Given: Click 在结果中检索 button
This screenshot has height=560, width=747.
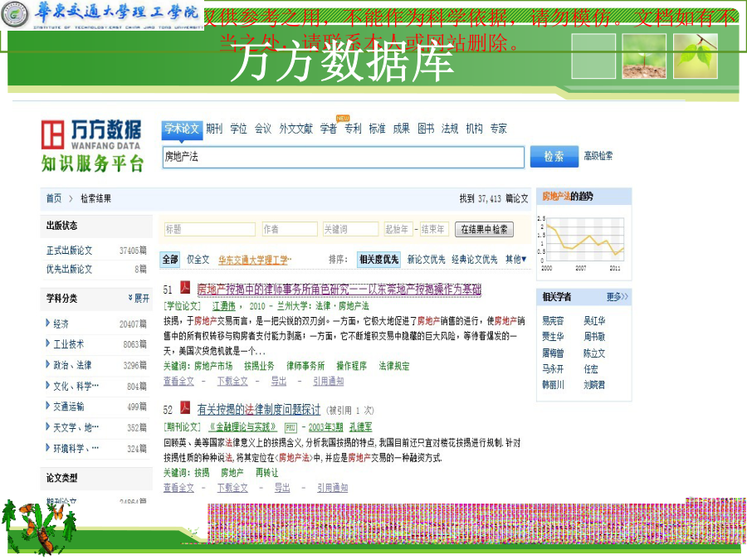Looking at the screenshot, I should pyautogui.click(x=484, y=230).
